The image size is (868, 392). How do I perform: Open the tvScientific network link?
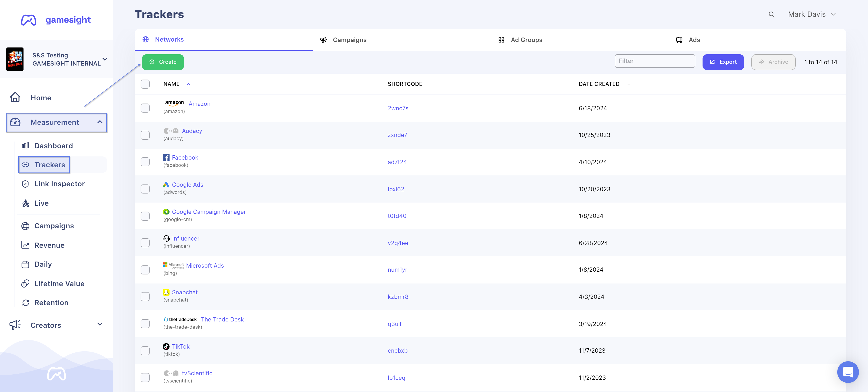(197, 373)
